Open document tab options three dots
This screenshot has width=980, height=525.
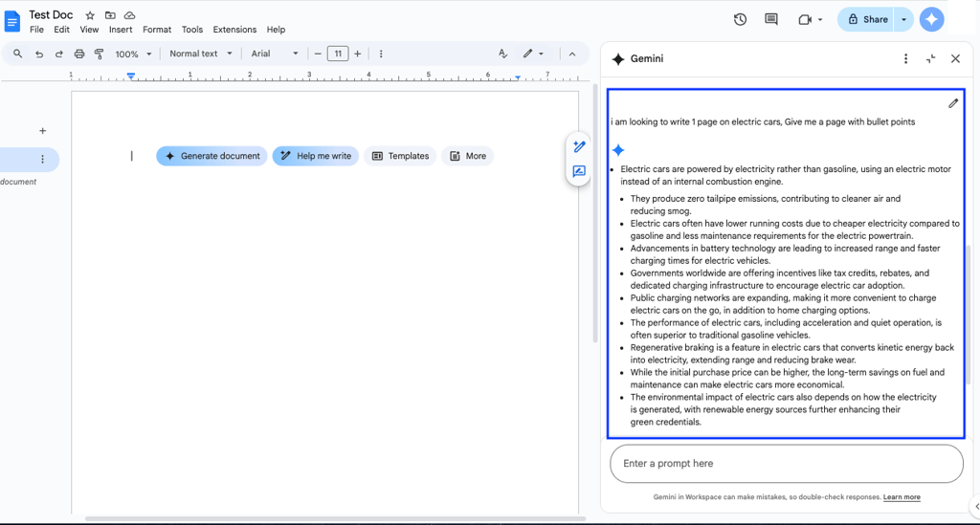[42, 159]
